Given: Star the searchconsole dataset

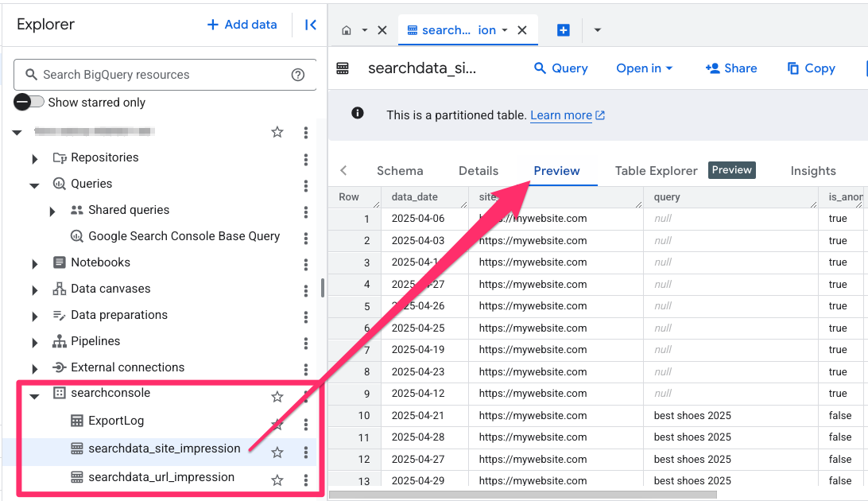Looking at the screenshot, I should (277, 396).
